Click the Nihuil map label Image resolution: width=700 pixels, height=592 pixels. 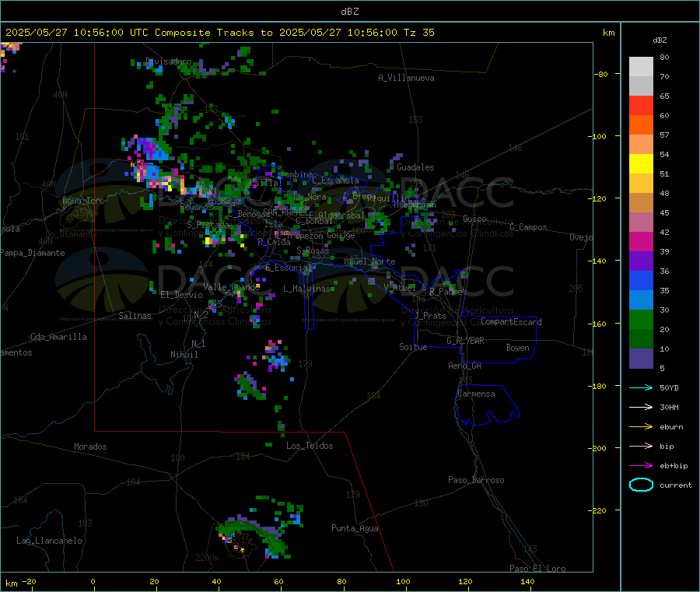point(184,355)
